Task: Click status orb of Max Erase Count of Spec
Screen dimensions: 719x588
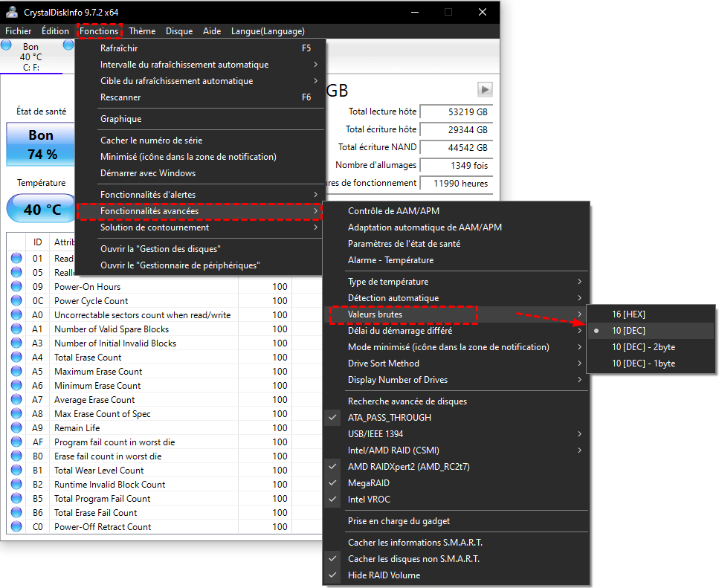Action: pos(16,413)
